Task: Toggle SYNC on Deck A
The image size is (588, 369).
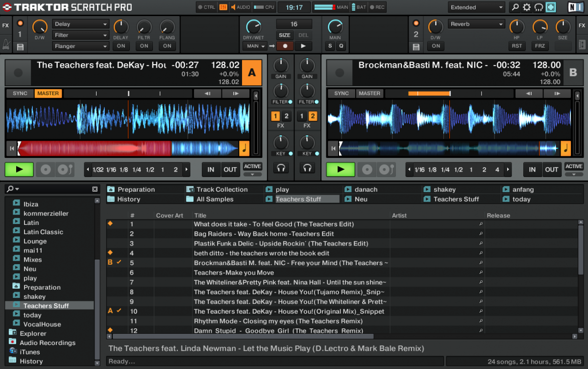Action: click(x=20, y=93)
